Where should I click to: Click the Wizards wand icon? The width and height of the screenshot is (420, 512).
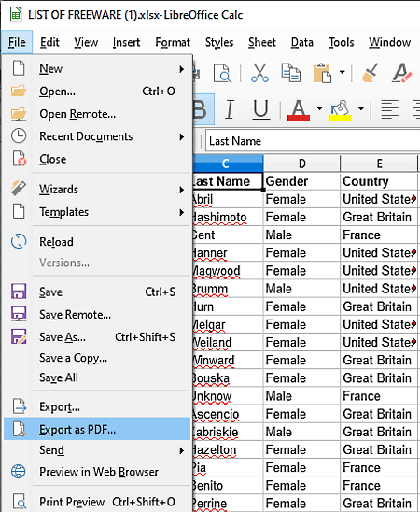coord(19,189)
